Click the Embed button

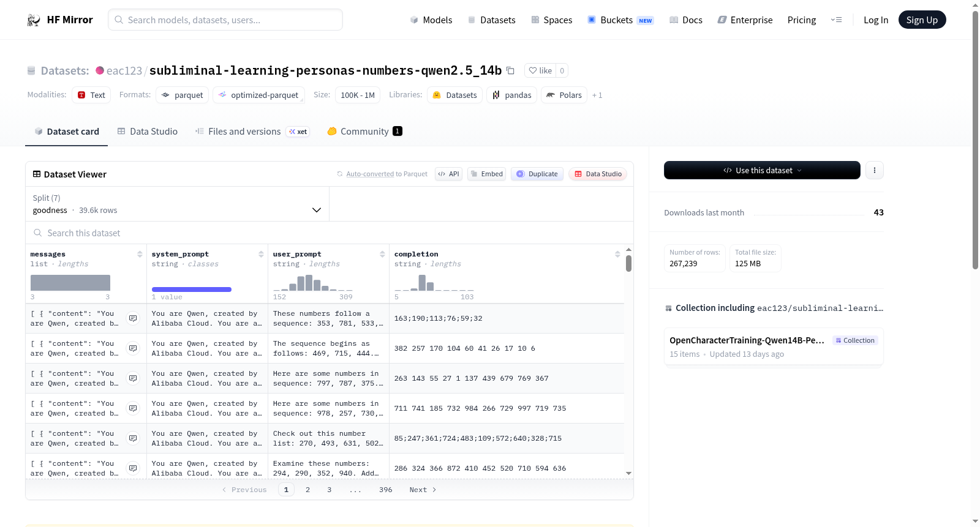coord(487,174)
